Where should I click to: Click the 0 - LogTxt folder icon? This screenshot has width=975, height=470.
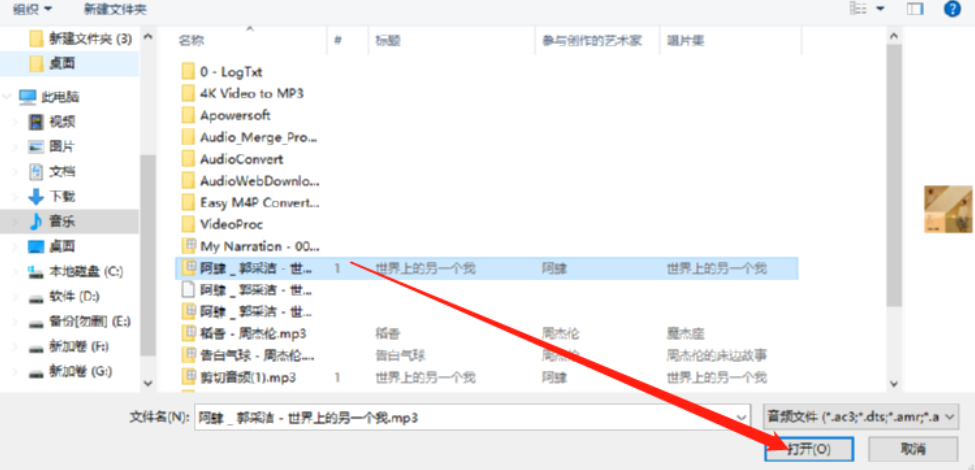(188, 71)
